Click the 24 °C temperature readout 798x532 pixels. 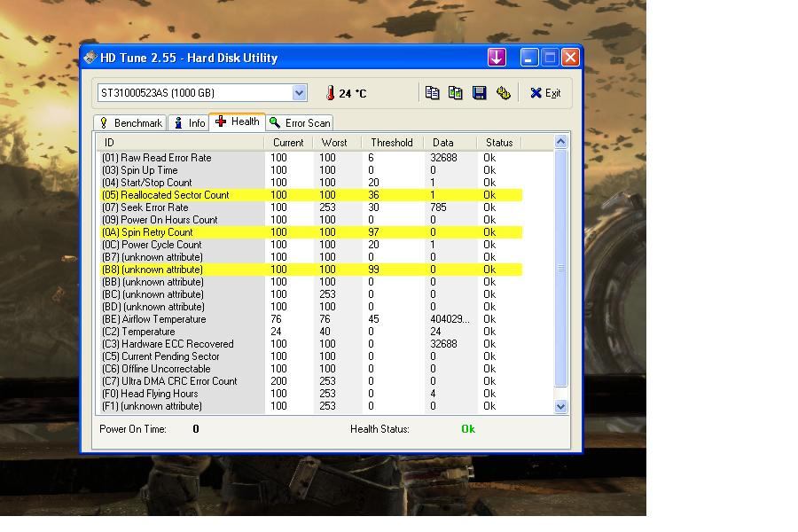tap(353, 93)
